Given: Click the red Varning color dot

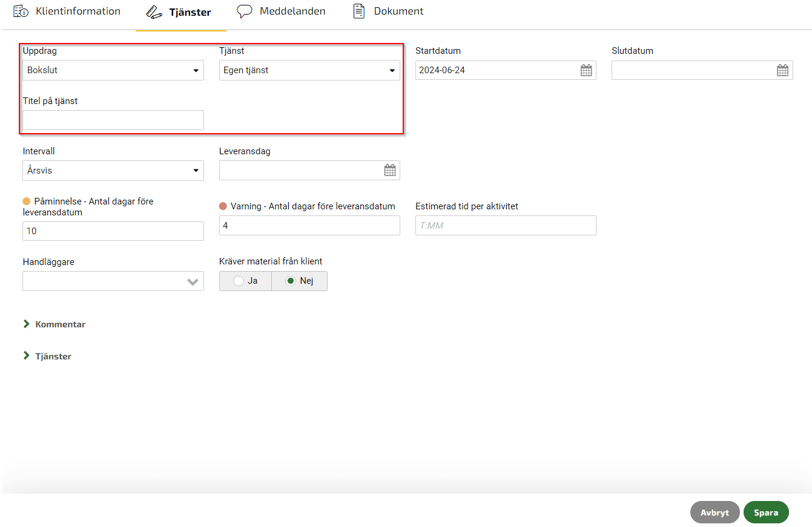Looking at the screenshot, I should [223, 206].
